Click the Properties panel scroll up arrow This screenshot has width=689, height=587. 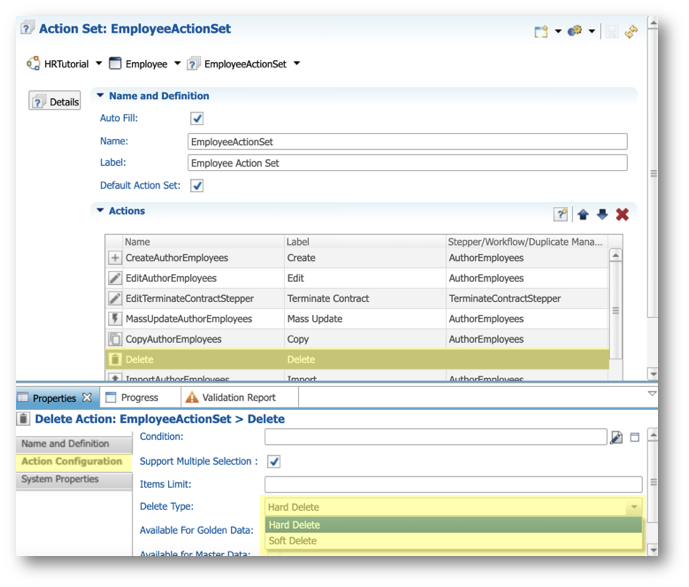[653, 435]
